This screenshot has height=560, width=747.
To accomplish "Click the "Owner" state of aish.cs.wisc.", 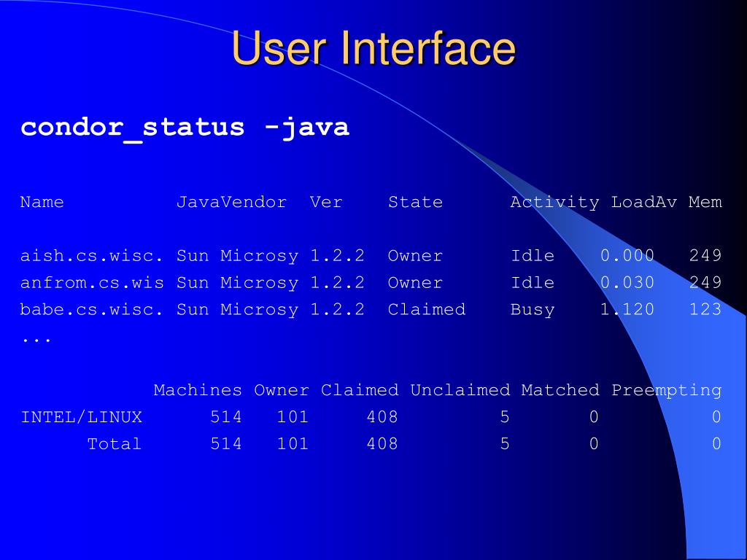I will click(x=415, y=256).
